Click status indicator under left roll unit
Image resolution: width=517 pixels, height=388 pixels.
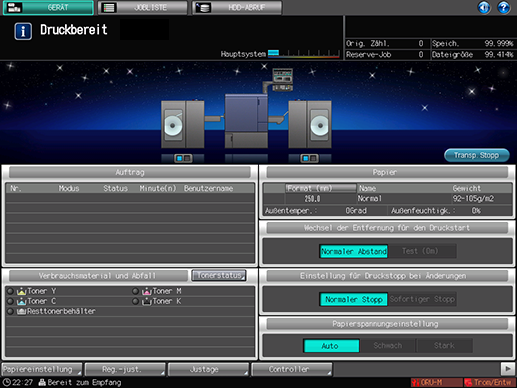tap(183, 158)
